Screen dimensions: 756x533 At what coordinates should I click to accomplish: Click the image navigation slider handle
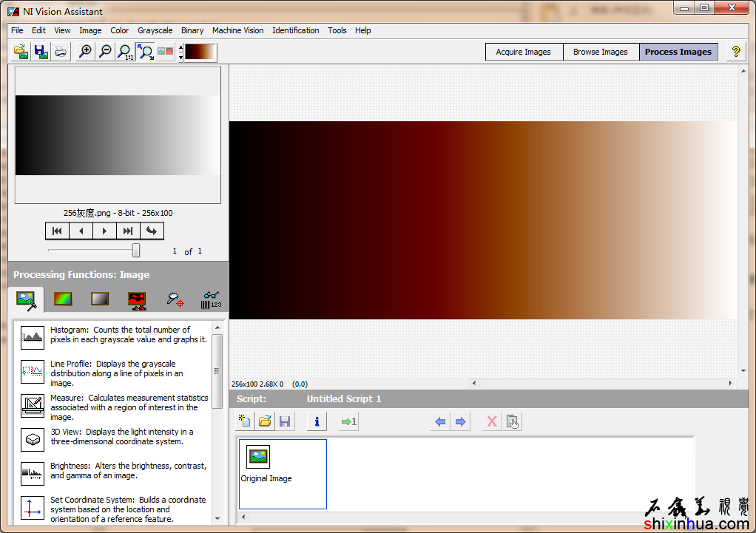(136, 251)
